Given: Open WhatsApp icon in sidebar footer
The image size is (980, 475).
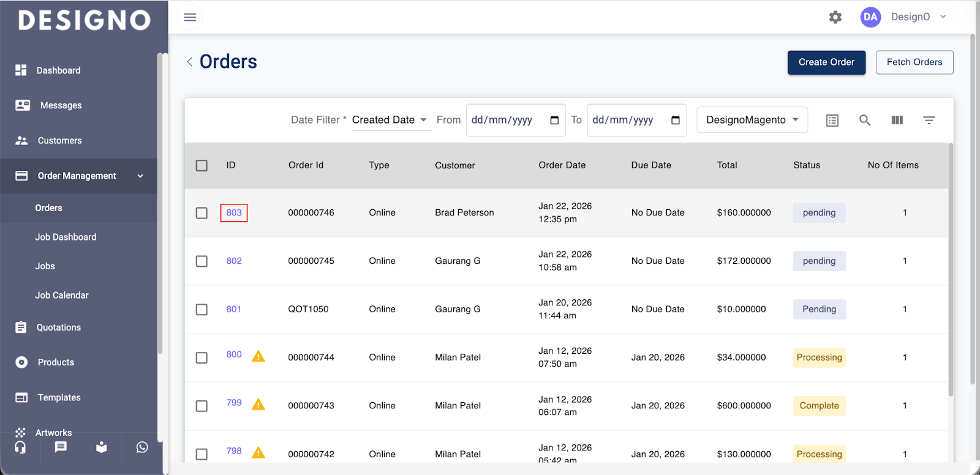Looking at the screenshot, I should click(x=142, y=447).
